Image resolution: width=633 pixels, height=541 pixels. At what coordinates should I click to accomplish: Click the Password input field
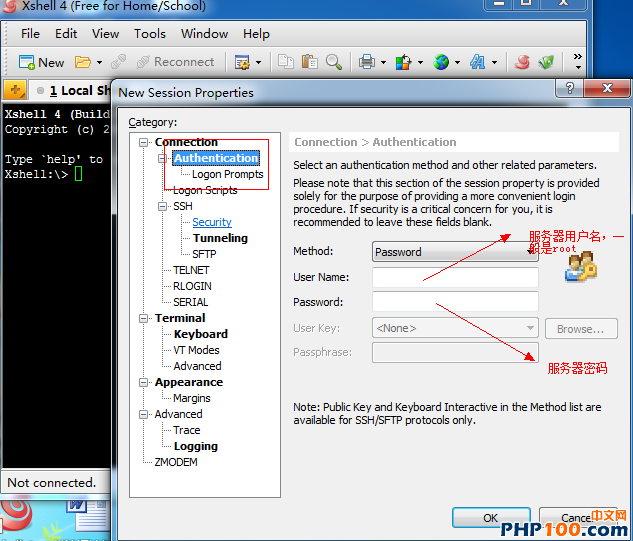click(455, 302)
